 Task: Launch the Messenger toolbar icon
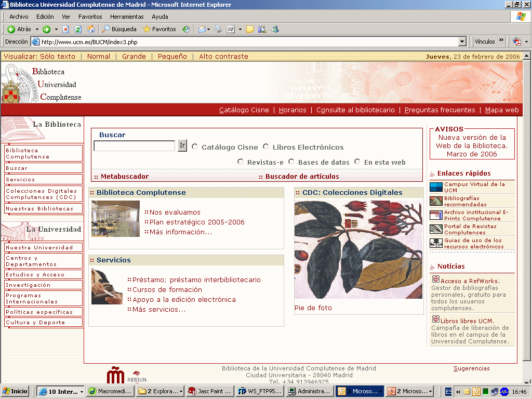(x=275, y=30)
